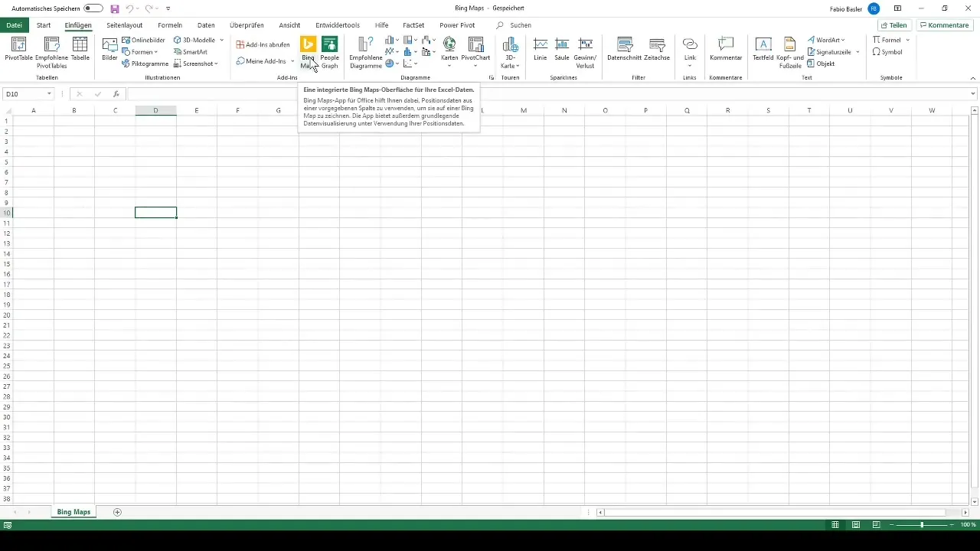The image size is (980, 551).
Task: Expand the Link dropdown
Action: tap(690, 66)
